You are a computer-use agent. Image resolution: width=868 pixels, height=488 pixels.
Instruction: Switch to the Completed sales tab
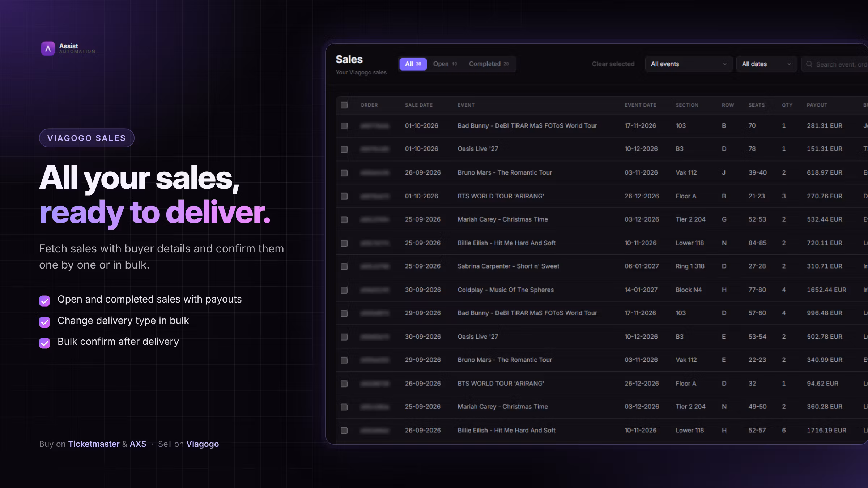coord(489,64)
